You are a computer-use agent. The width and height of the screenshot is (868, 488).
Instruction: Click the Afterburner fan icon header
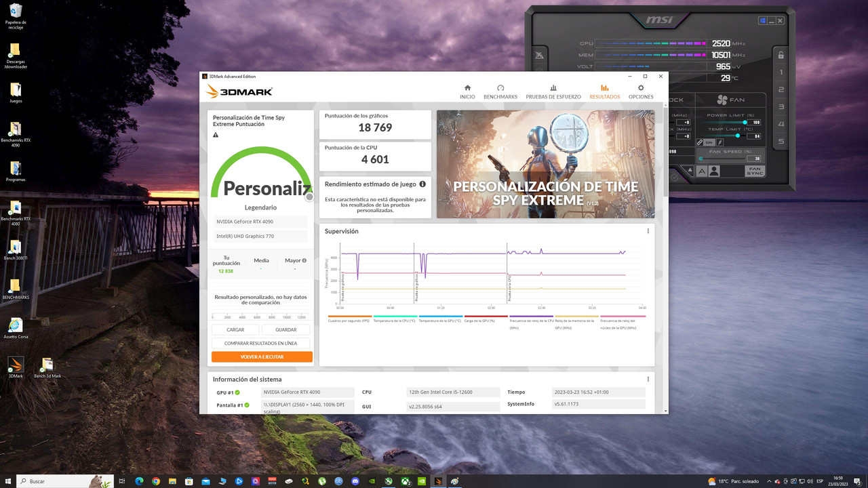tap(722, 100)
